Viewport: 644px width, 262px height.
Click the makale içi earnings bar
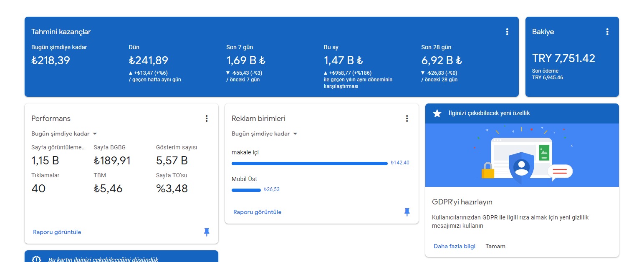click(x=310, y=164)
